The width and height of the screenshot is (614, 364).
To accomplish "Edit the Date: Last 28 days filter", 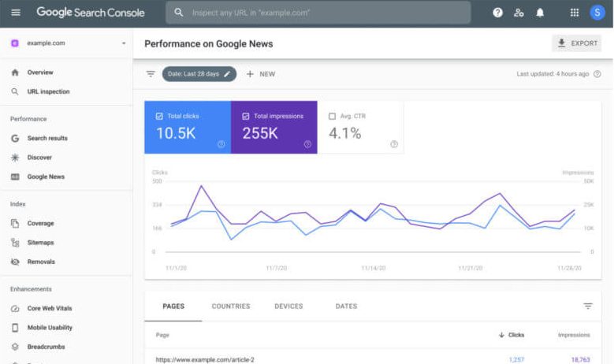I will 199,74.
